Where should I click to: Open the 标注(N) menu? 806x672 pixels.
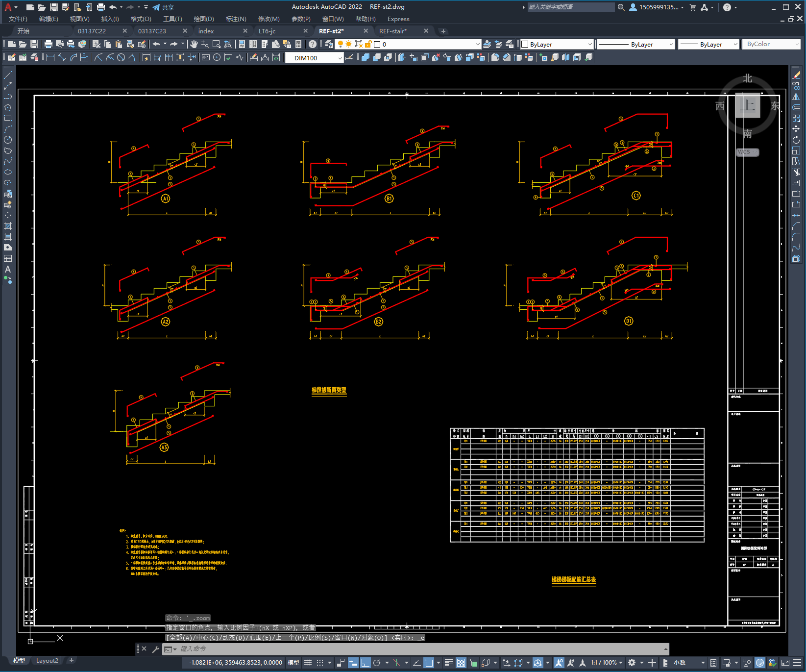point(236,19)
